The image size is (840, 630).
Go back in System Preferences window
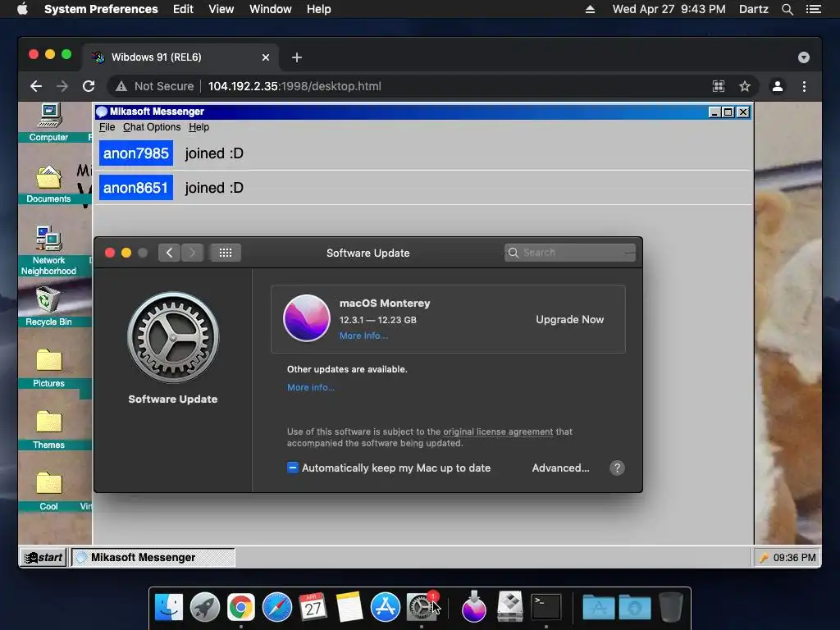point(169,253)
